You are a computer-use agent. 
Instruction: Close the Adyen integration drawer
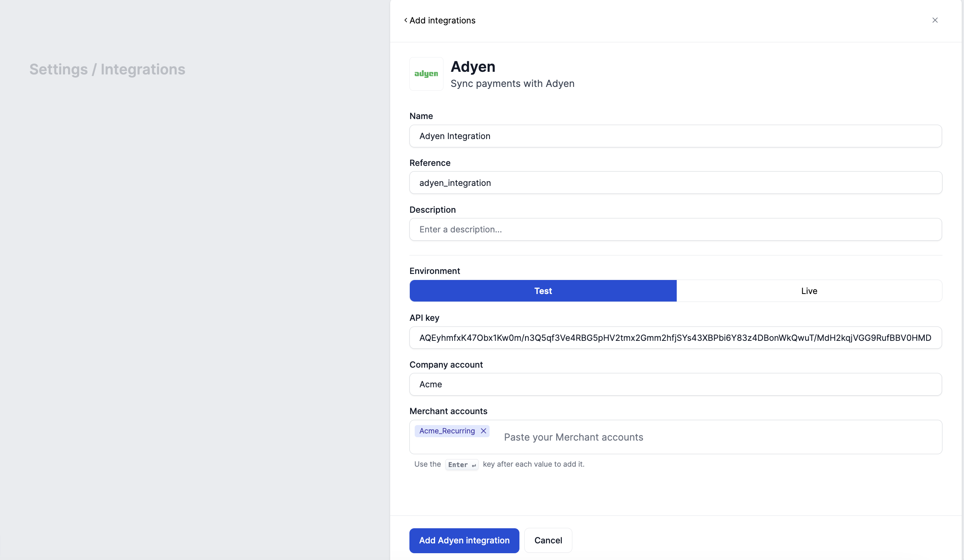point(935,20)
